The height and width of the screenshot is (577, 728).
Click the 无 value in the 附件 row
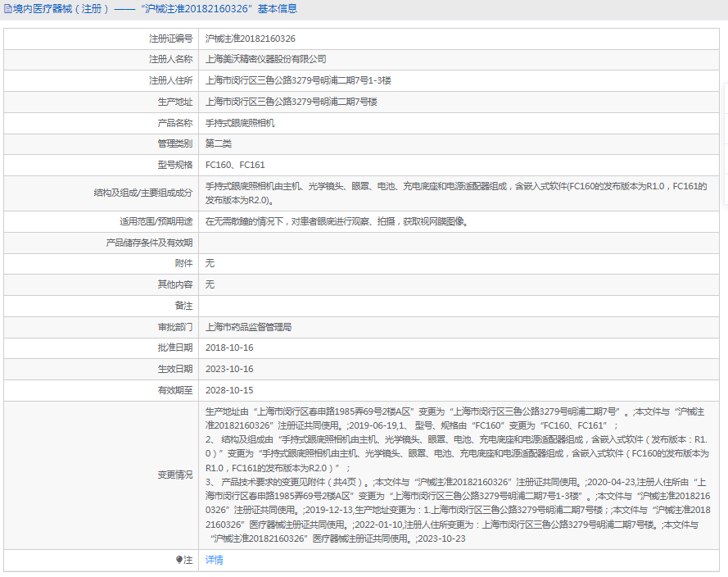pyautogui.click(x=210, y=263)
